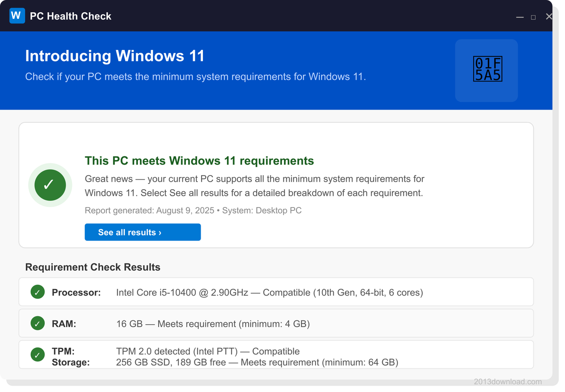Click the computer glyph tile in the banner

click(x=486, y=70)
